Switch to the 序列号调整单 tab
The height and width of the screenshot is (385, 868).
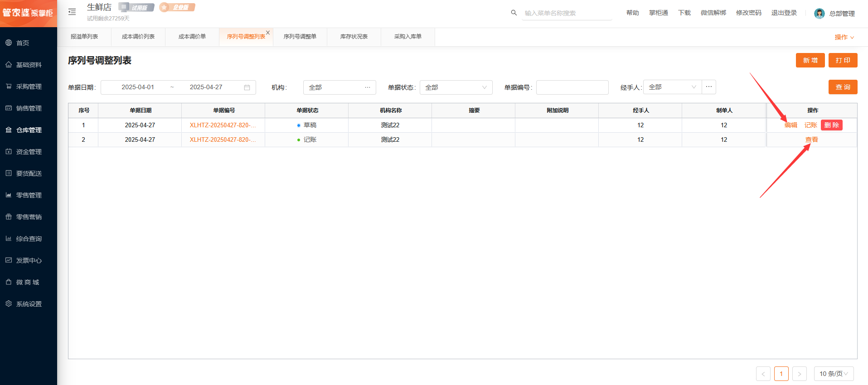300,37
